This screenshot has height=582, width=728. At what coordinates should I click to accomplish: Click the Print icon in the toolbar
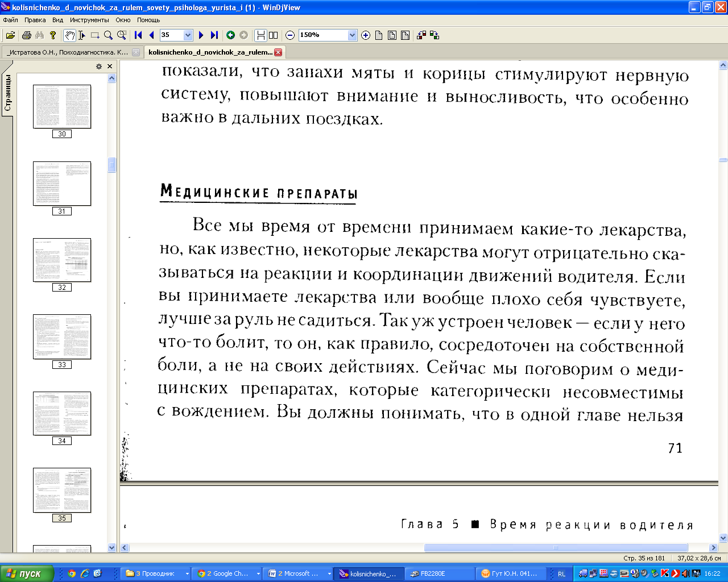point(26,35)
